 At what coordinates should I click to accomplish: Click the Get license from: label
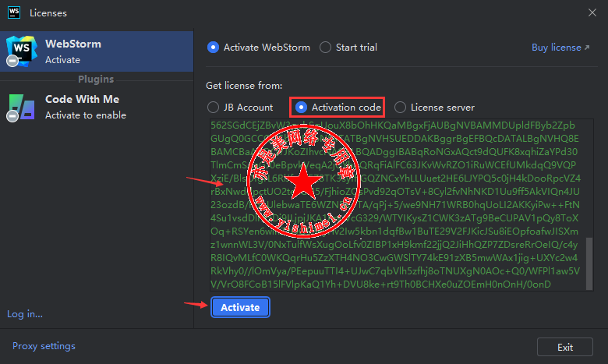244,86
